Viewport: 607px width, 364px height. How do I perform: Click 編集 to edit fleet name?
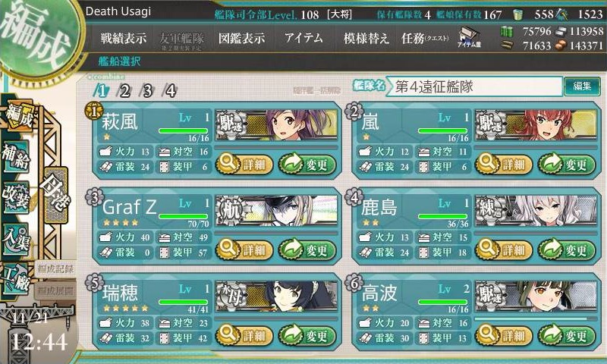(x=582, y=86)
